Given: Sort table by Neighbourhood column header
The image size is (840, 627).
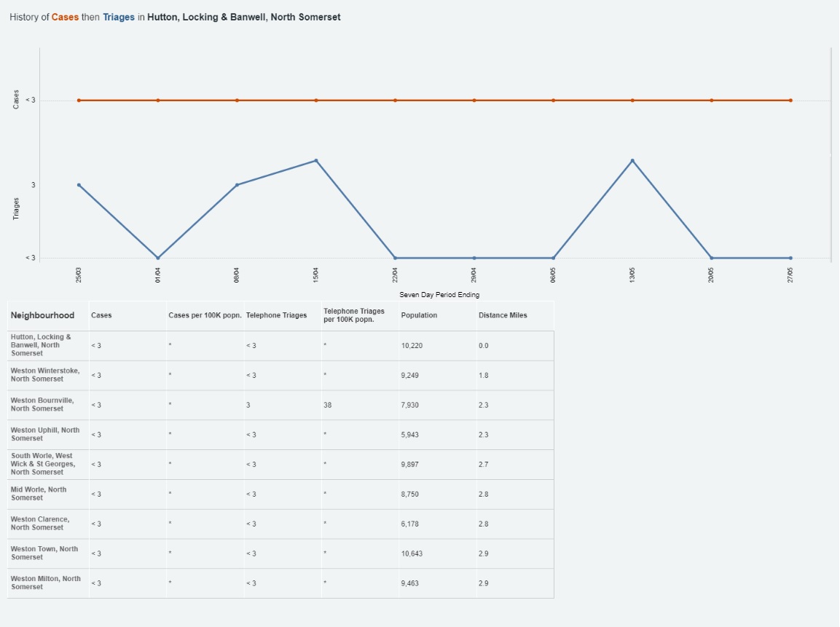Looking at the screenshot, I should pyautogui.click(x=42, y=315).
